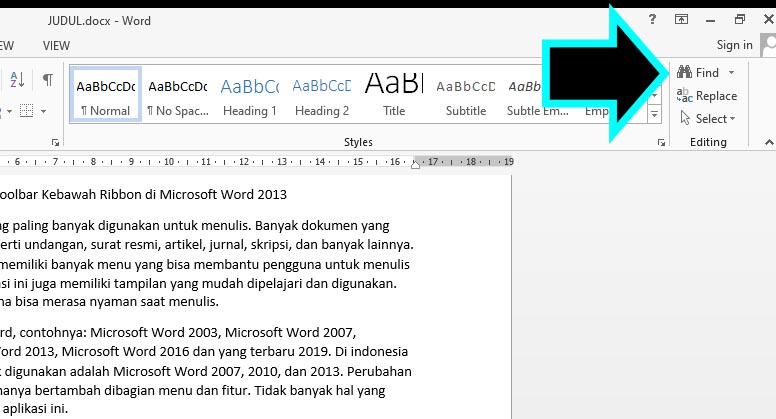Toggle Show/Hide paragraph marks
This screenshot has width=776, height=419.
click(x=47, y=80)
